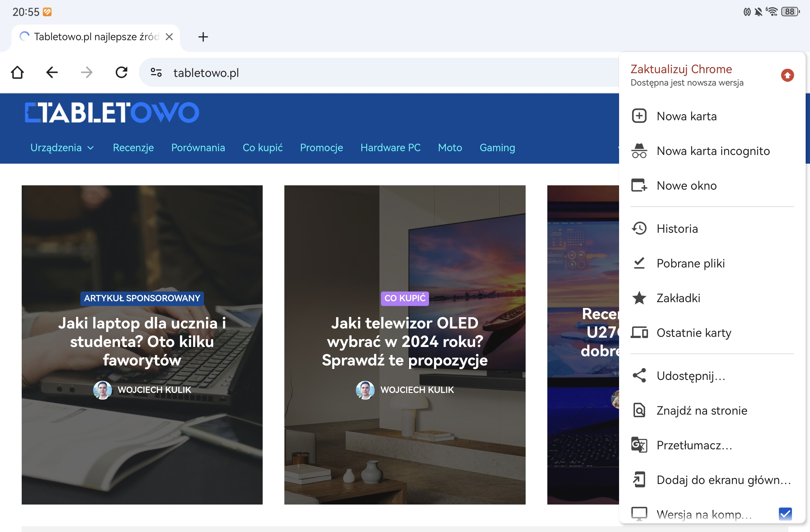Click the Ostatnie karty devices icon

point(639,332)
